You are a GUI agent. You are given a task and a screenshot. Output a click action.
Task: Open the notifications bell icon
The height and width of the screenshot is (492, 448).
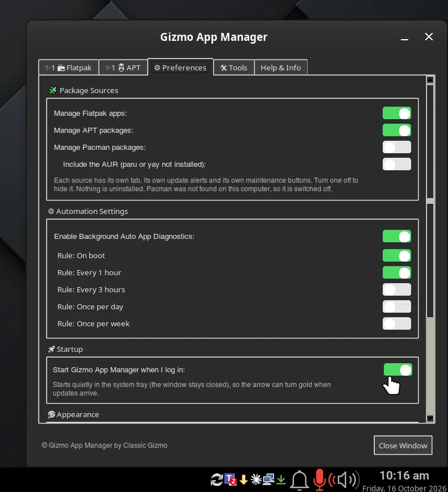(x=299, y=480)
